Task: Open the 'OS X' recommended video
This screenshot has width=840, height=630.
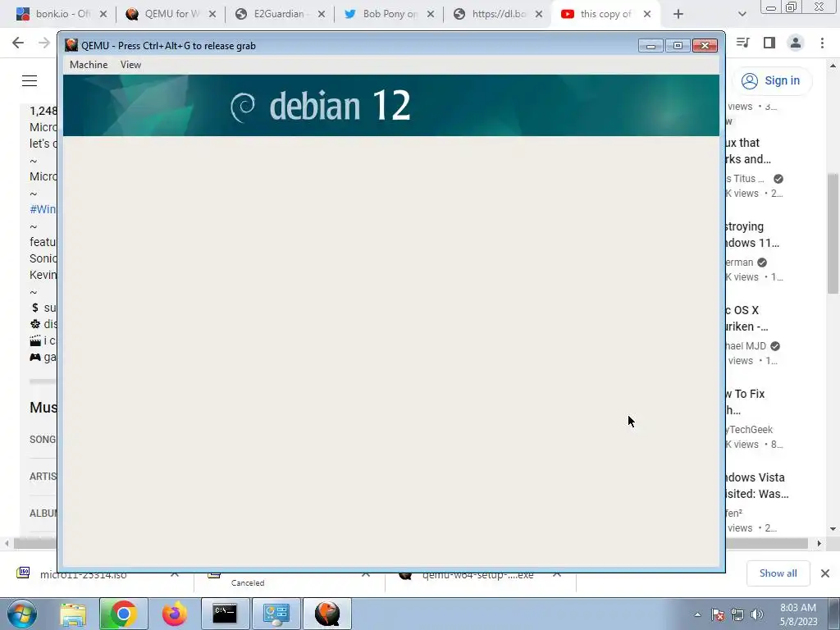Action: point(746,318)
